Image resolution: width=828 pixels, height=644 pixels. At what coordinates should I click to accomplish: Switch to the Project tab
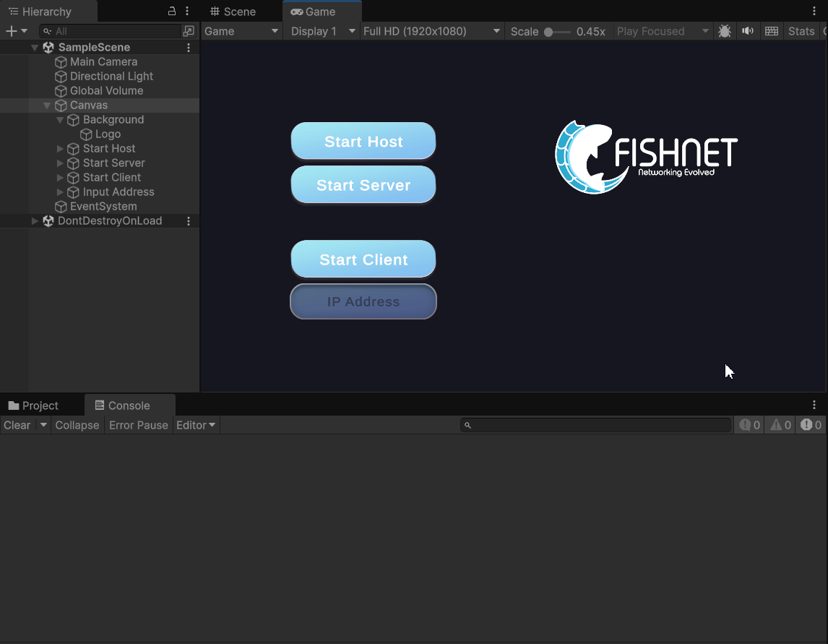33,405
